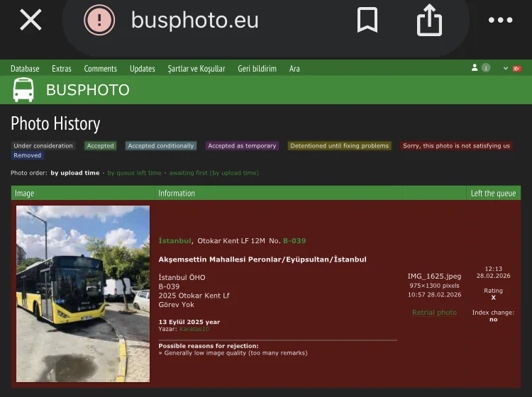Tap the busphoto.eu address bar

tap(195, 20)
